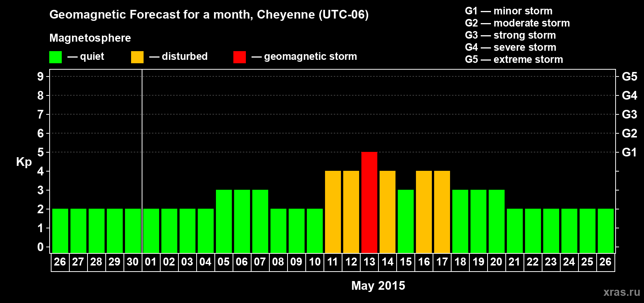The width and height of the screenshot is (644, 303).
Task: Click the red geomagnetic storm legend swatch
Action: (x=239, y=57)
